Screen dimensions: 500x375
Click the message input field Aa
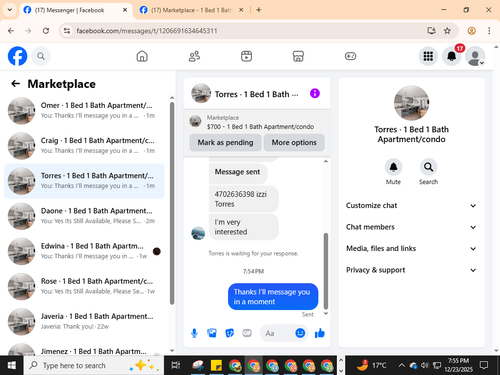click(x=277, y=333)
